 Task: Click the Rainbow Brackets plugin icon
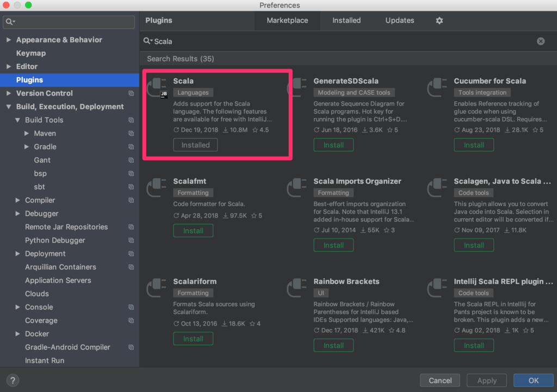pos(297,288)
